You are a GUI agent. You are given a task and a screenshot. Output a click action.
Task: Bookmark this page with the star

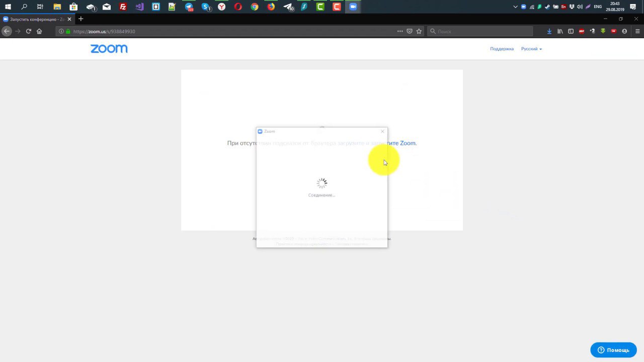(419, 31)
